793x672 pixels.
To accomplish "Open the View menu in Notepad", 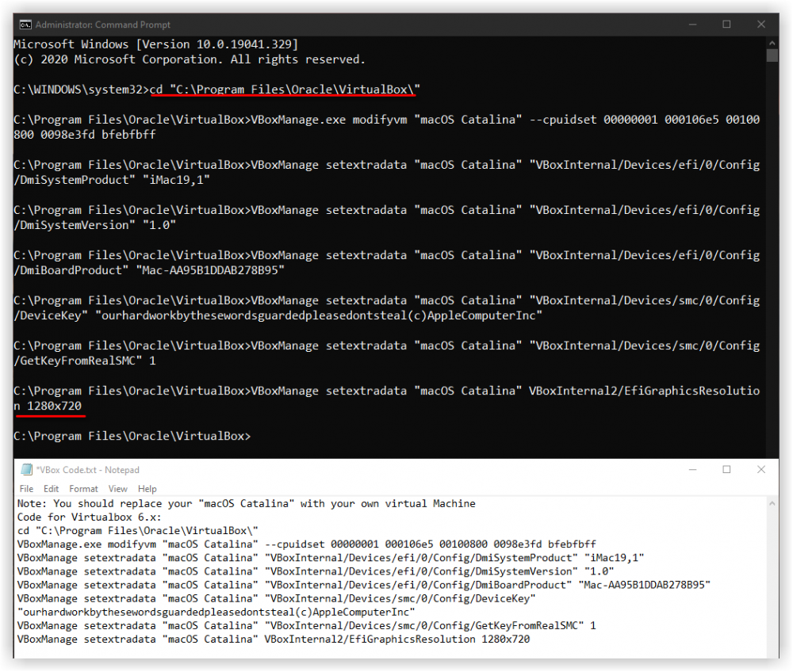I will tap(117, 488).
